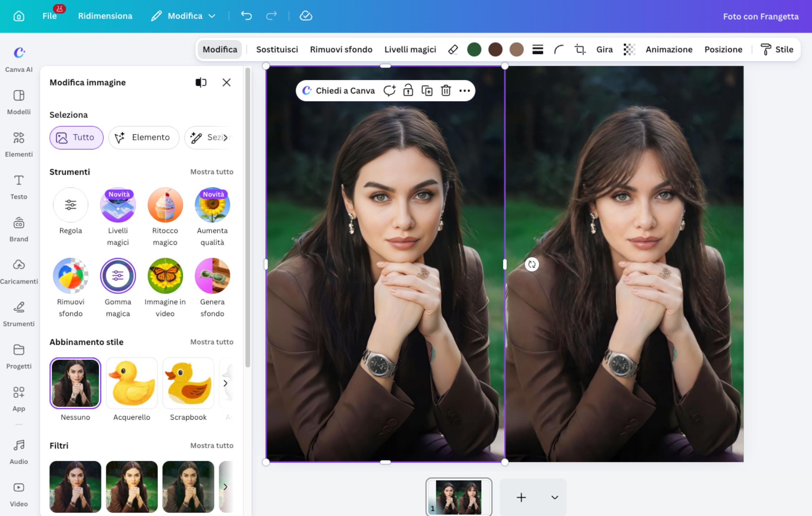Toggle before/after compare view icon

click(x=201, y=82)
